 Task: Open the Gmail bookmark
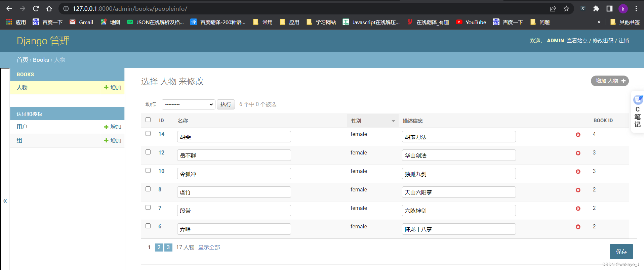(81, 22)
